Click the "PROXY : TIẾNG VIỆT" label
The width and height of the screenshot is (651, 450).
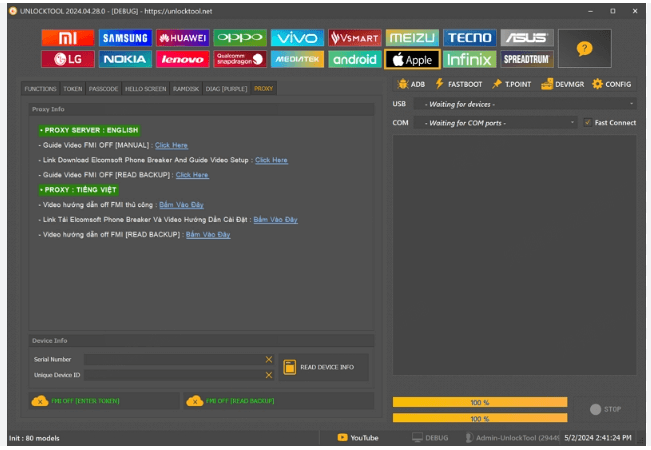[78, 190]
